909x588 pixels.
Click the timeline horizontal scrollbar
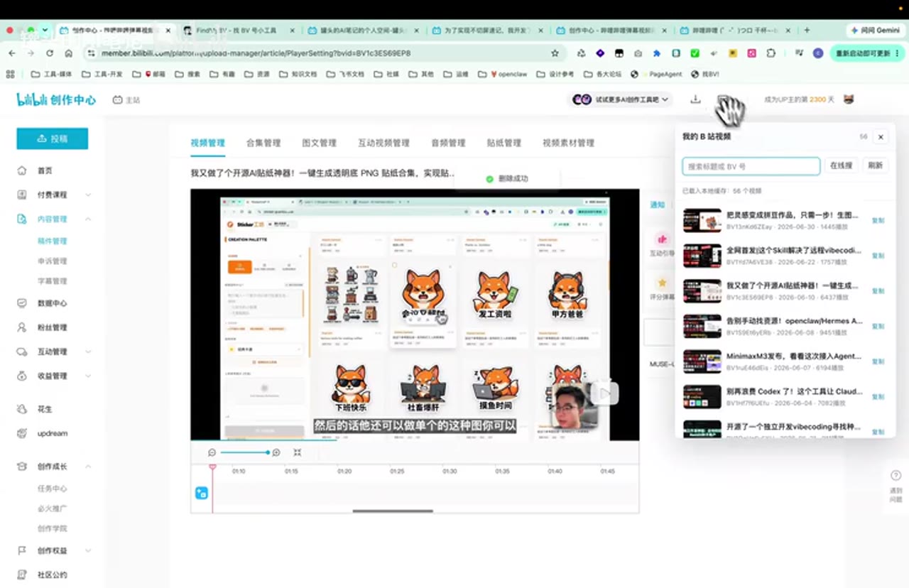[393, 511]
